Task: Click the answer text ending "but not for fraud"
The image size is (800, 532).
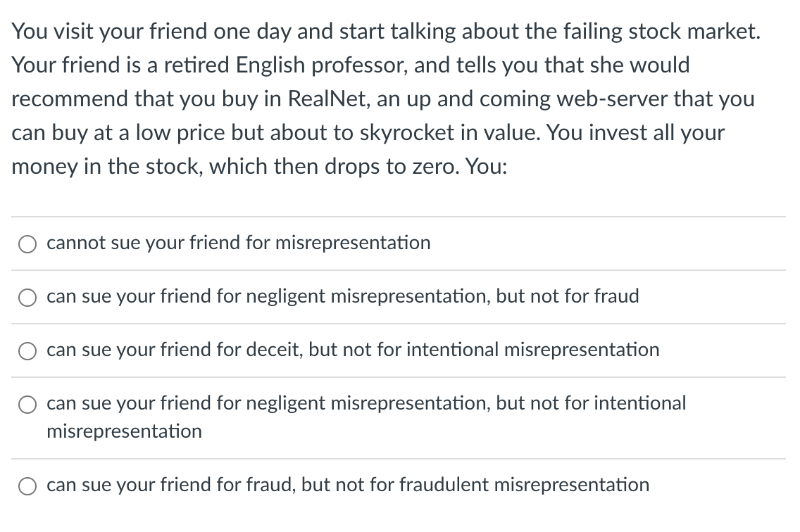Action: pyautogui.click(x=343, y=296)
